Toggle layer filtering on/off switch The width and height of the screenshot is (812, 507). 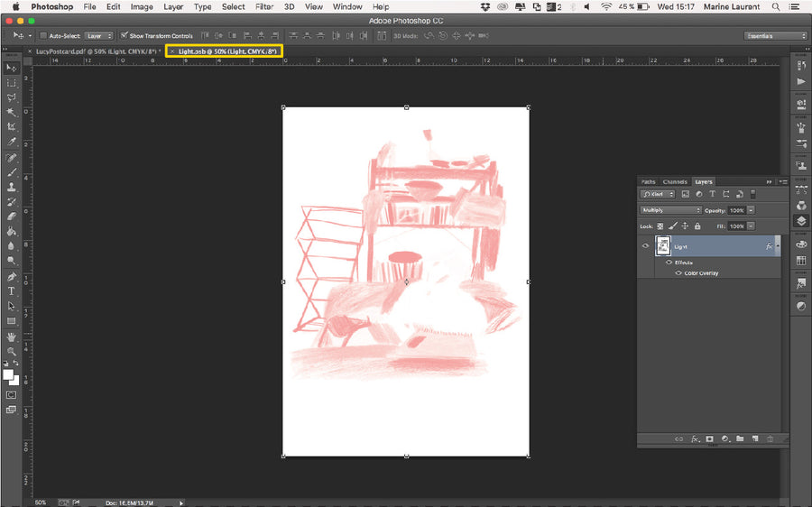pos(753,194)
